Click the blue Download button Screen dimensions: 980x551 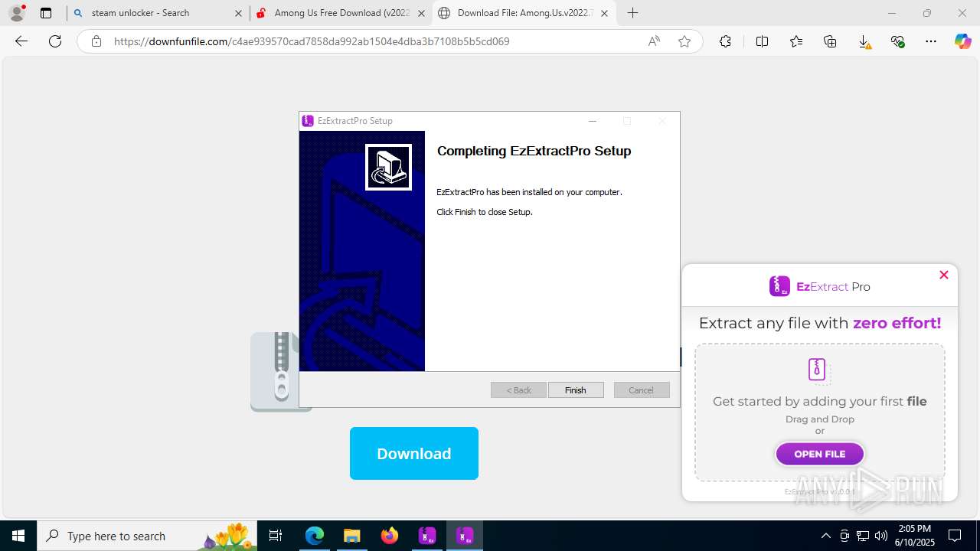point(414,454)
